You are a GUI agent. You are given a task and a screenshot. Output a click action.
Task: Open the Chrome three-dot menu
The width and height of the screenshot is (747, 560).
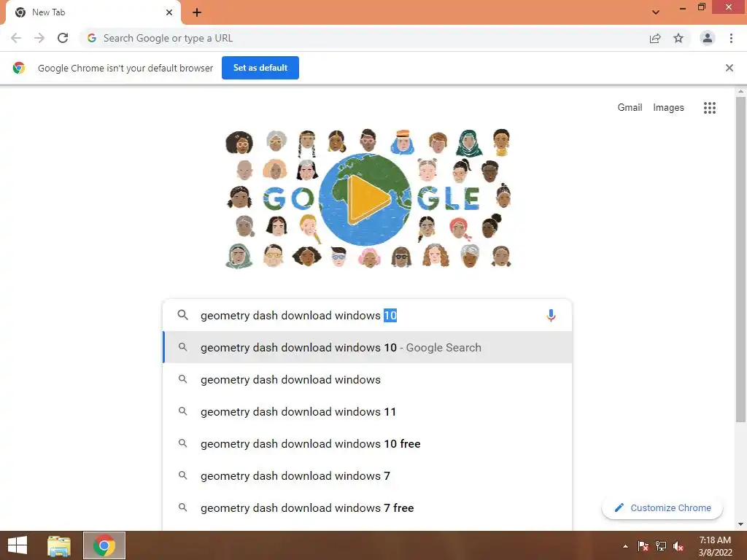tap(731, 38)
